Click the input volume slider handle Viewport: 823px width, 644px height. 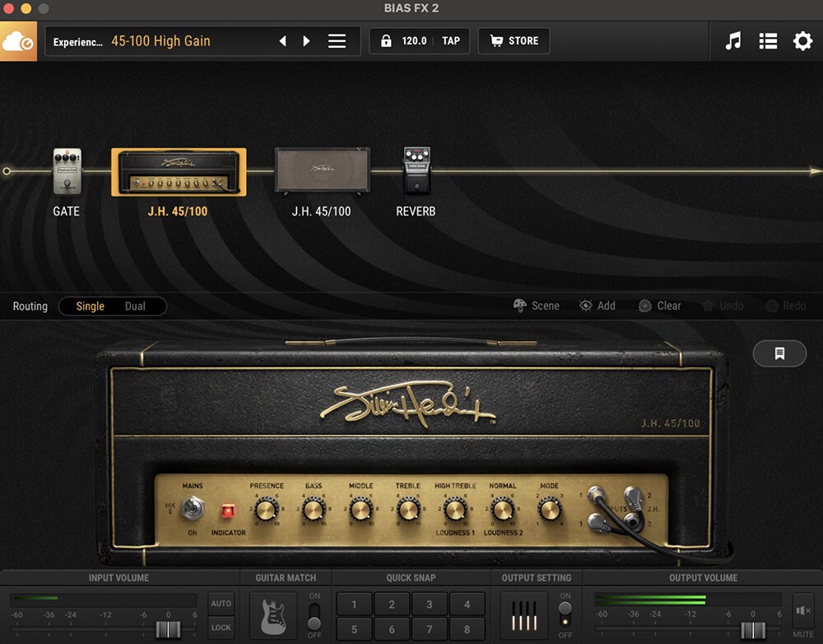click(168, 629)
